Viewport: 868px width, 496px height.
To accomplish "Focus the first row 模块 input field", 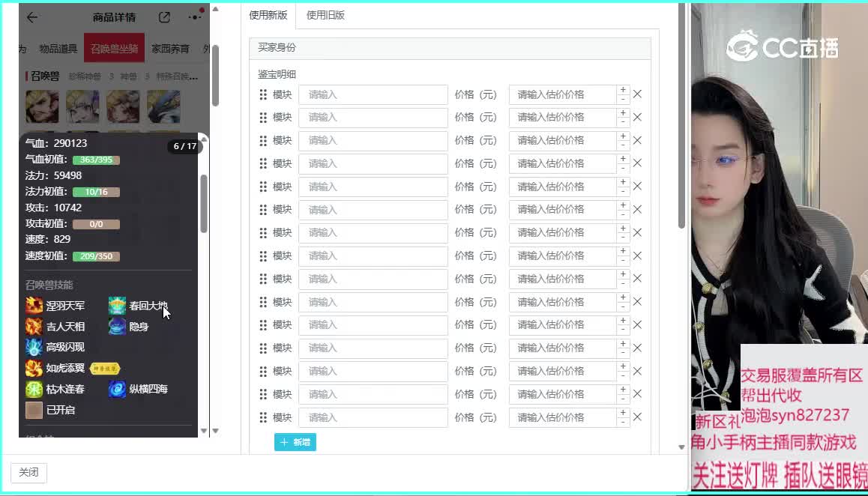I will 373,94.
